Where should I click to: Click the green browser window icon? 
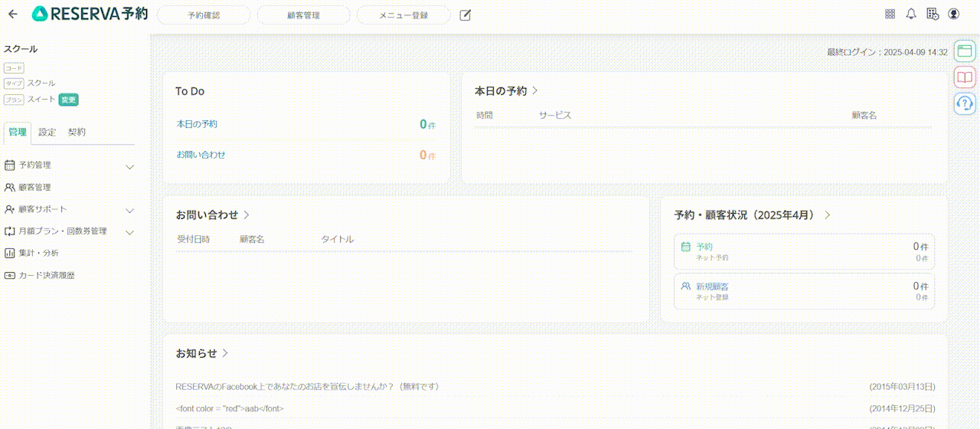tap(965, 51)
